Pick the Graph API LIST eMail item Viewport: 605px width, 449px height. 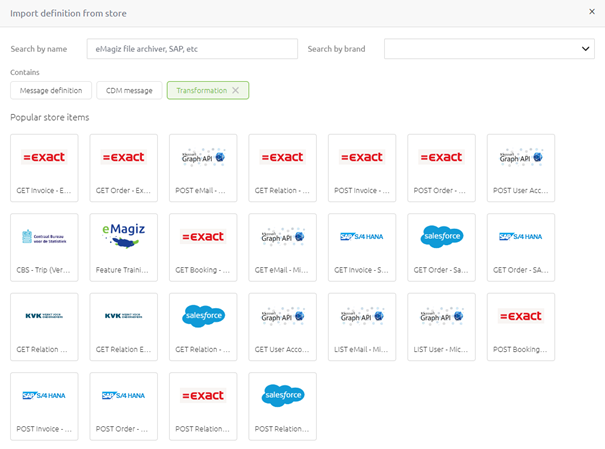(x=362, y=327)
